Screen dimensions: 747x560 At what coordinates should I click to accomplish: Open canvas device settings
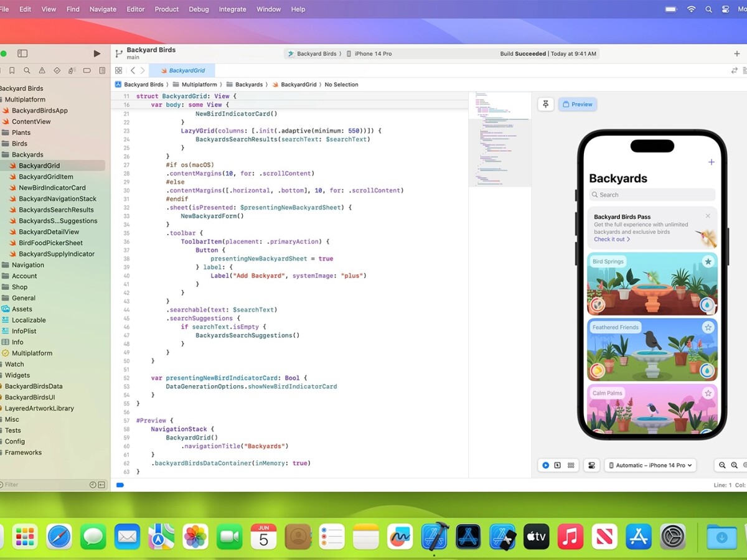pos(591,465)
